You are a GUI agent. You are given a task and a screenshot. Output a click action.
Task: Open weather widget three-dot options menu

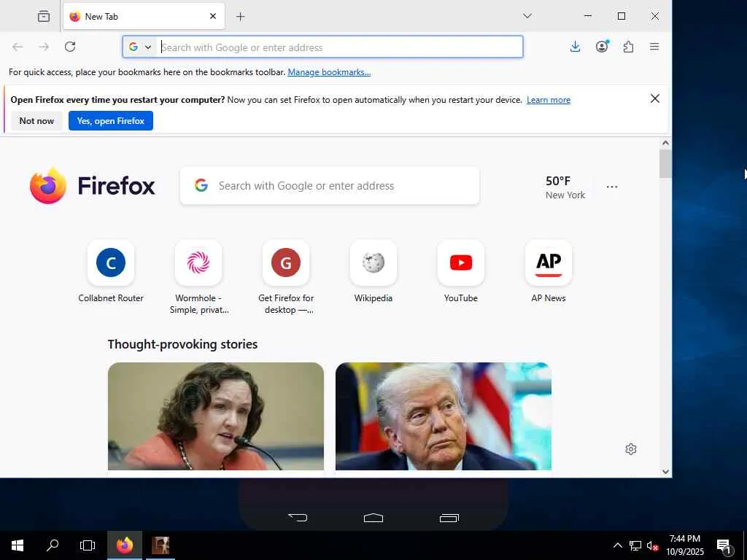click(x=612, y=187)
